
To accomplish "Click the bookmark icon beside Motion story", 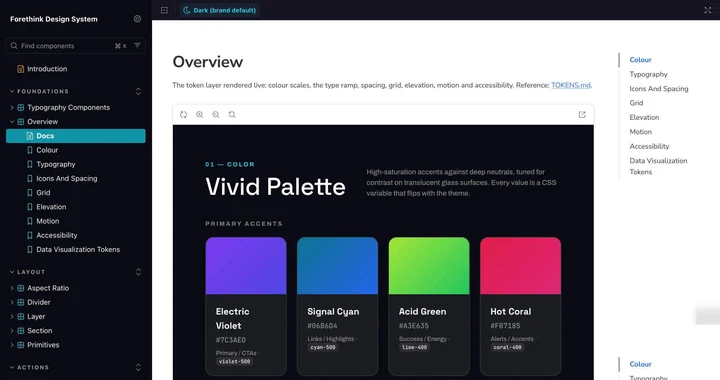I will click(30, 221).
